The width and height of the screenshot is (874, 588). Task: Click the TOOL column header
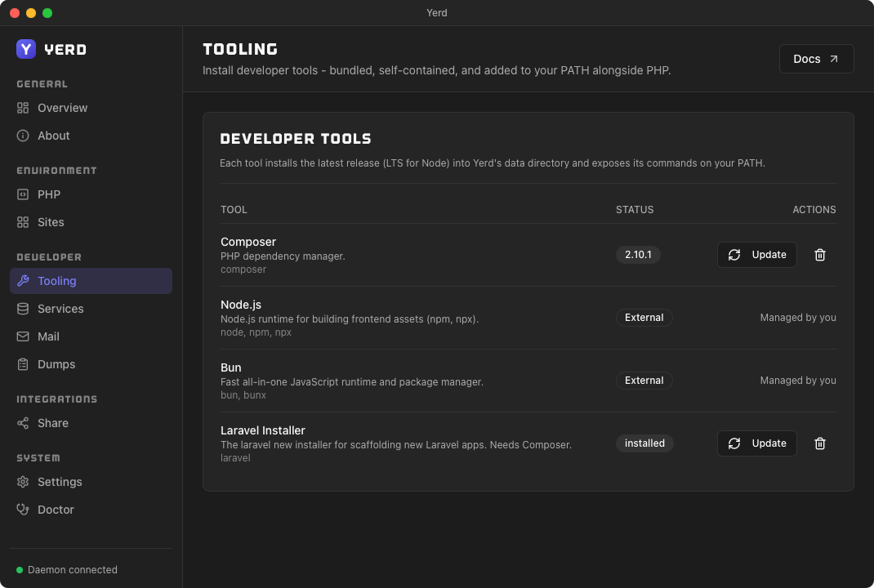(x=234, y=210)
